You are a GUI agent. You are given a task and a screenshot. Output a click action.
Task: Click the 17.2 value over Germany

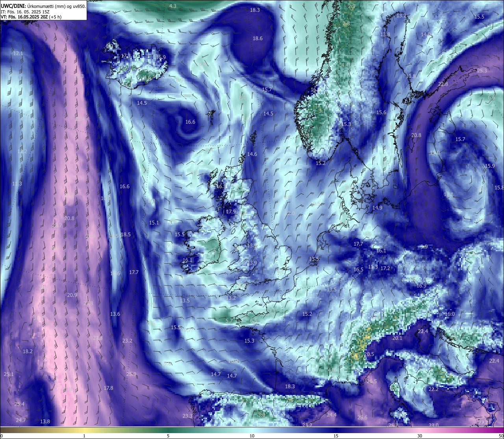(x=385, y=268)
